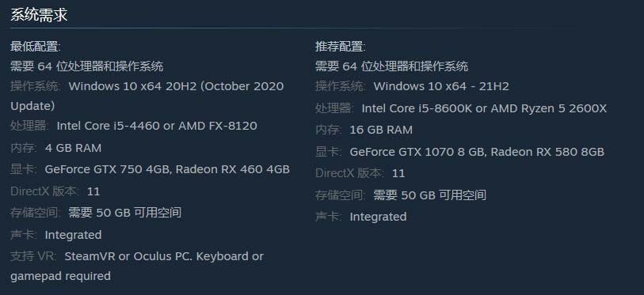Click the recommended 存储空间 label
The height and width of the screenshot is (295, 644).
coord(341,195)
